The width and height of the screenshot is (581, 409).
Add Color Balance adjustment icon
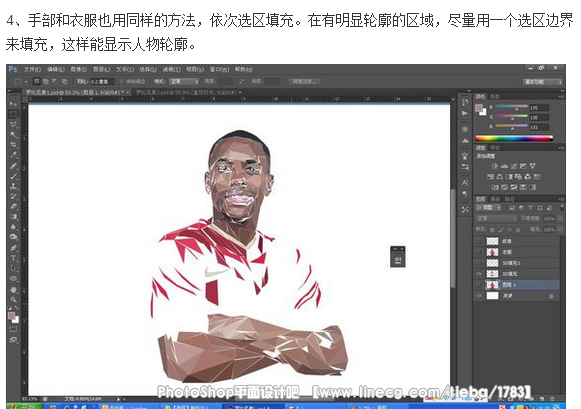click(x=500, y=177)
